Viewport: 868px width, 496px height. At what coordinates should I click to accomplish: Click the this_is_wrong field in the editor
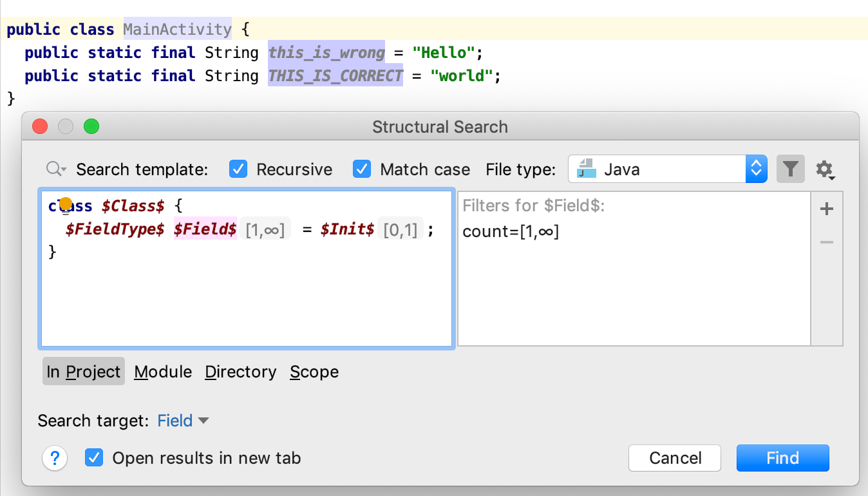click(326, 52)
